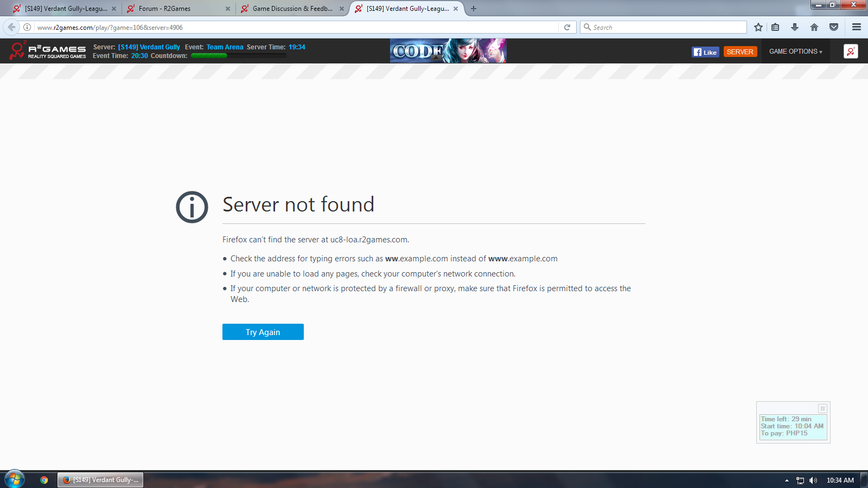Reload the current page
Screen dimensions: 868x488
(x=567, y=27)
